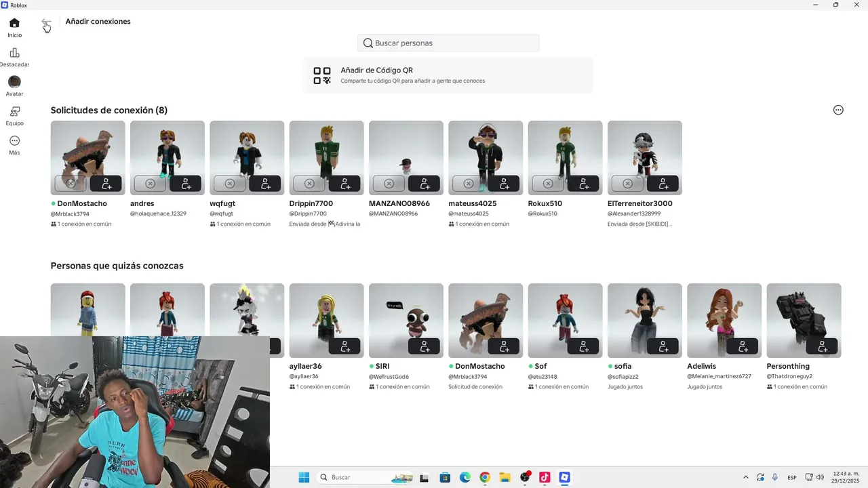Open the andres request avatar thumbnail
This screenshot has height=488, width=868.
(167, 158)
